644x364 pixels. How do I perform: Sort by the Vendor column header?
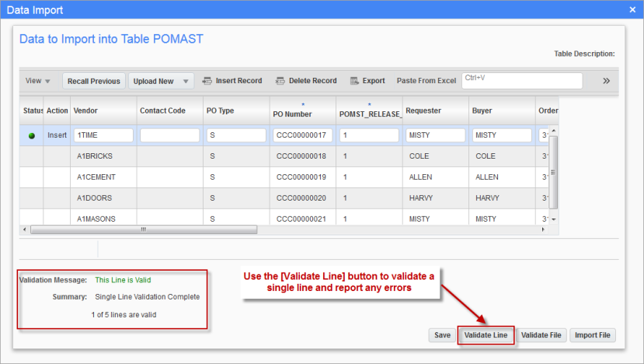85,110
